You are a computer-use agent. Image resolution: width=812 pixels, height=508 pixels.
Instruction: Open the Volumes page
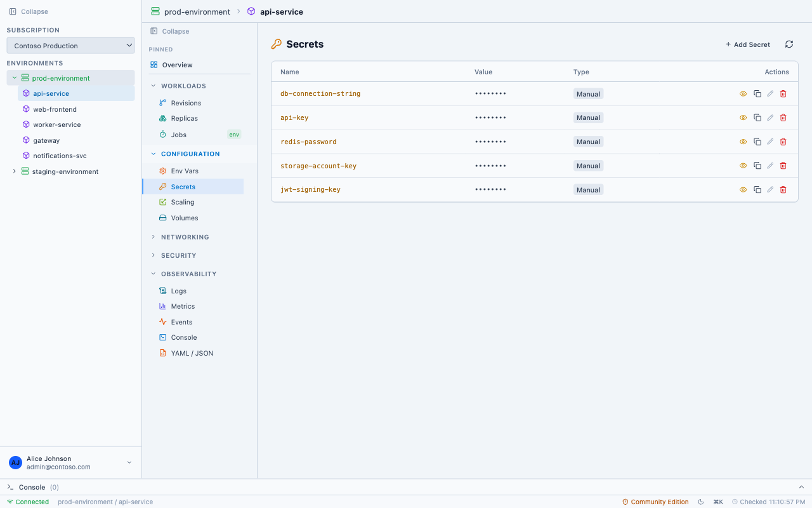(162, 218)
